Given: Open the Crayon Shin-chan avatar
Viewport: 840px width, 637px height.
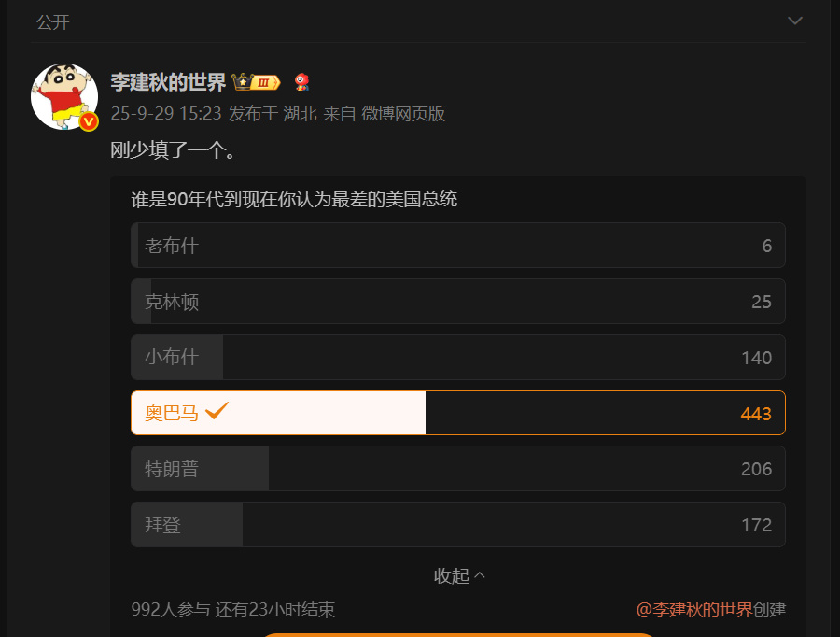Looking at the screenshot, I should click(x=64, y=96).
